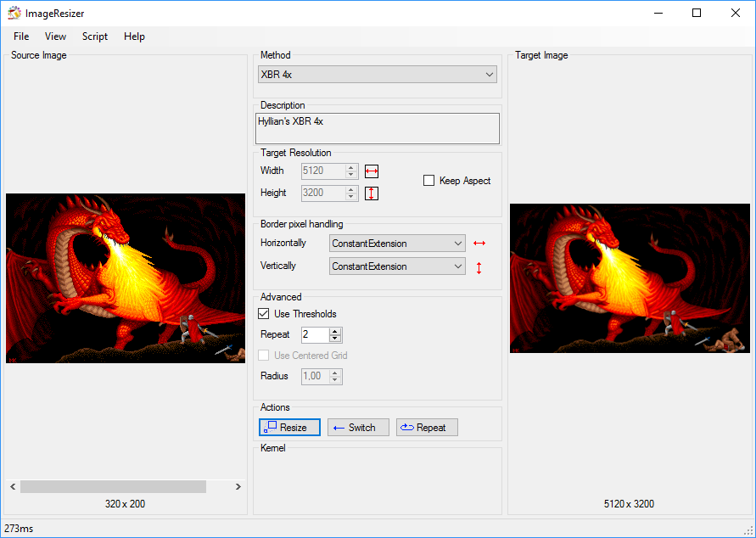756x538 pixels.
Task: Expand the Method dropdown showing XBR 4x
Action: [377, 74]
